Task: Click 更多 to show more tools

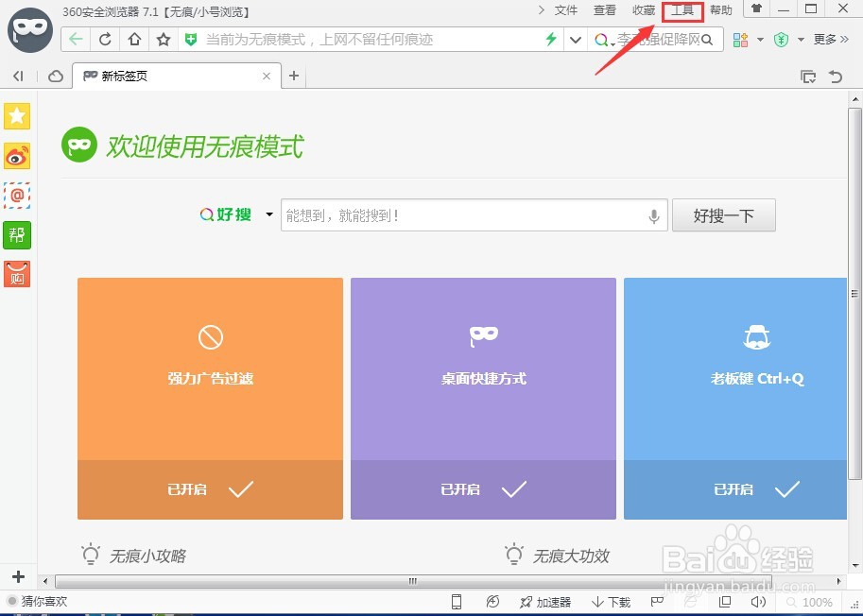Action: (x=831, y=40)
